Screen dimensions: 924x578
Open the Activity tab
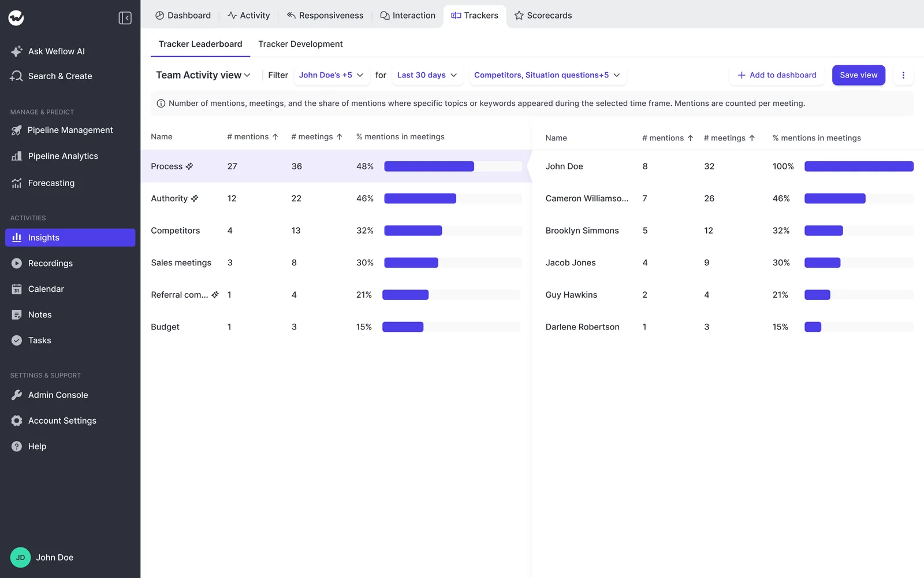point(249,16)
